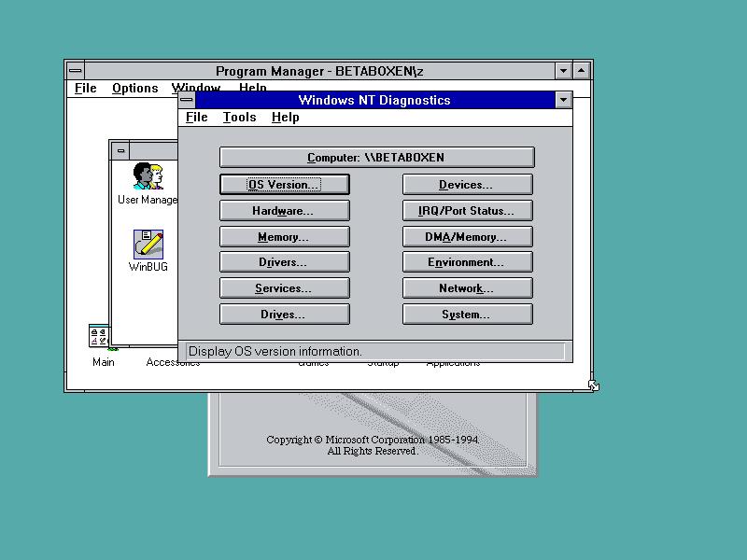Screen dimensions: 747x560
Task: Open the File menu in Windows NT Diagnostics
Action: 197,118
